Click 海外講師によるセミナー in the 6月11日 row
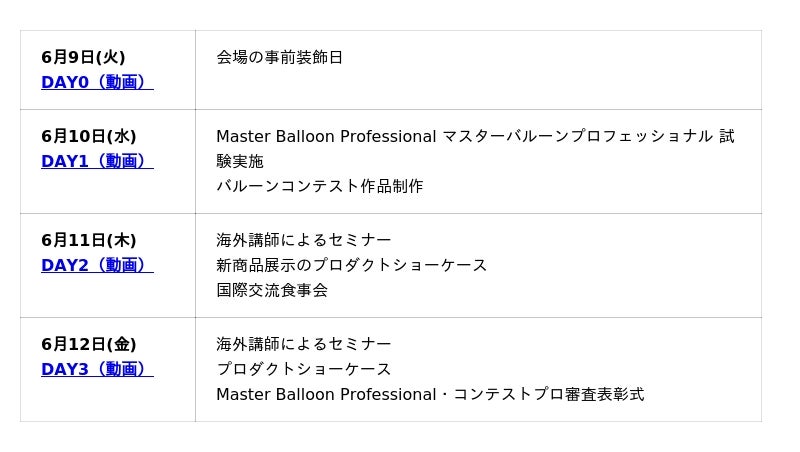 [x=304, y=240]
